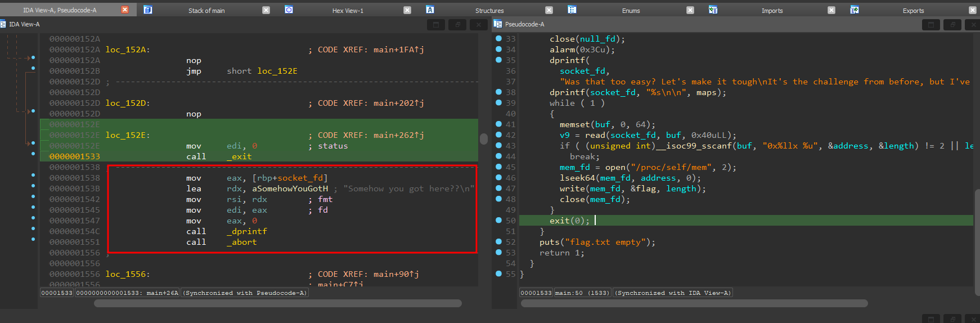Image resolution: width=980 pixels, height=323 pixels.
Task: Toggle breakpoint on pseudocode line 42
Action: [x=498, y=135]
